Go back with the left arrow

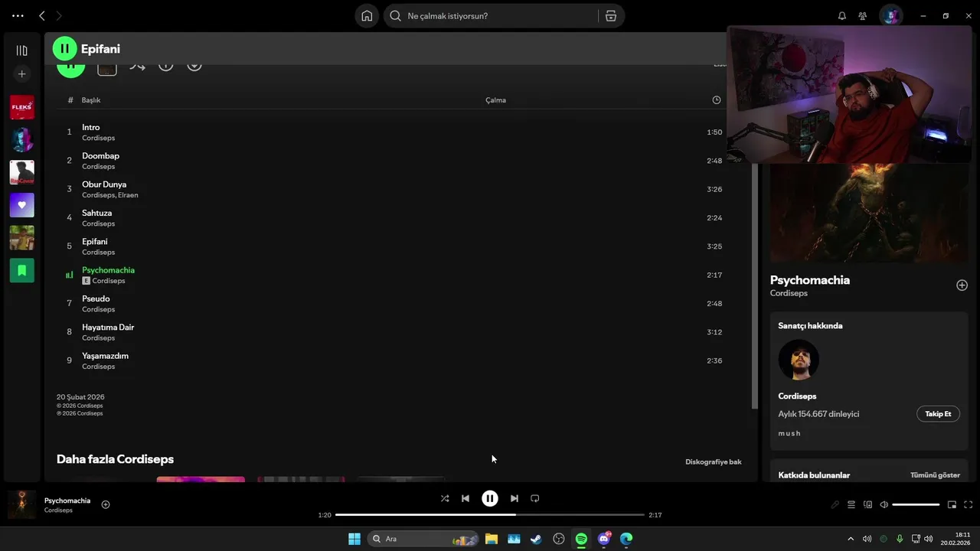[x=42, y=15]
